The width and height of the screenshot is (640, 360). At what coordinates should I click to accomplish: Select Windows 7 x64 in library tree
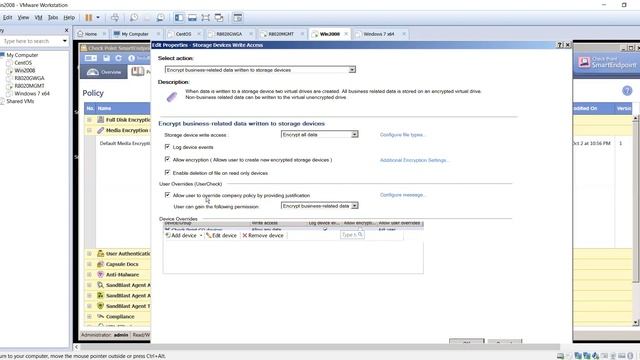point(32,93)
